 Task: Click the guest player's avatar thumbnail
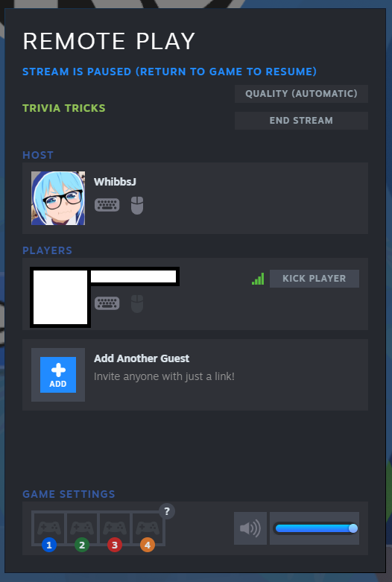(60, 297)
